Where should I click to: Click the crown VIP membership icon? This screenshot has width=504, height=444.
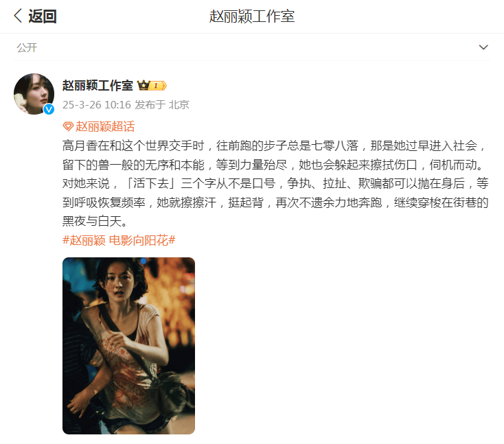coord(144,86)
